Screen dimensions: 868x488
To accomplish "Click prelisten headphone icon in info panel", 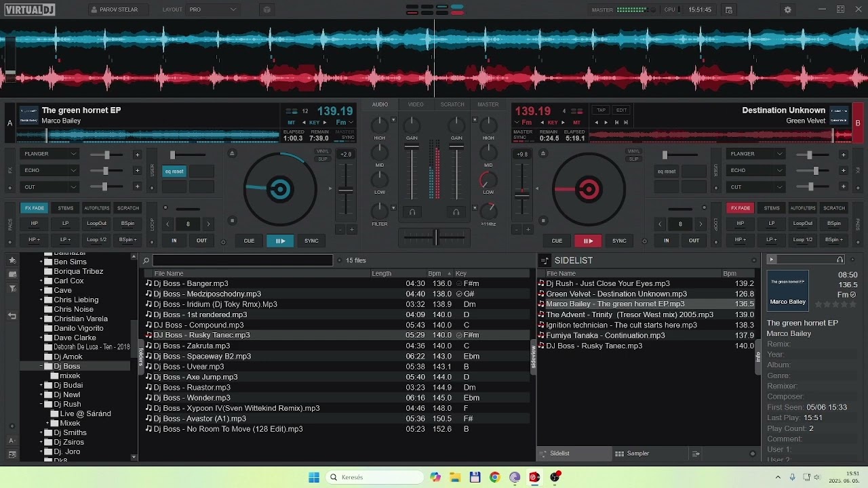I will click(x=840, y=260).
